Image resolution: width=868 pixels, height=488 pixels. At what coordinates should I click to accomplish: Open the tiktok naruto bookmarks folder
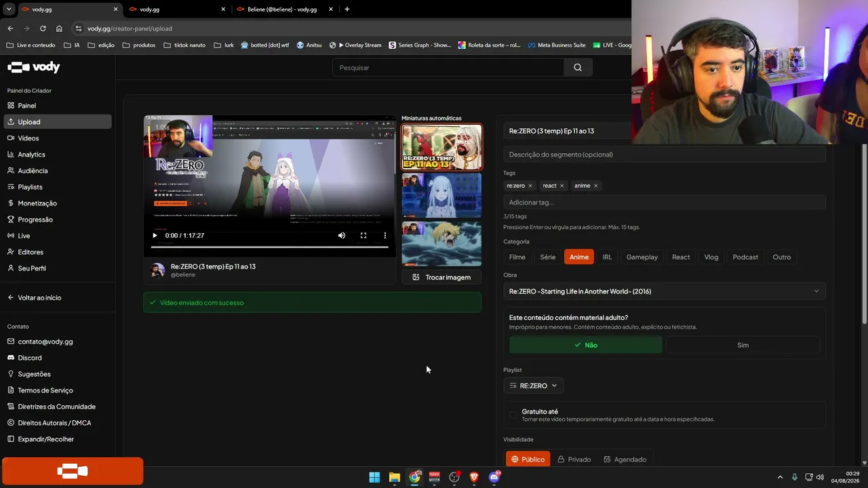coord(184,45)
